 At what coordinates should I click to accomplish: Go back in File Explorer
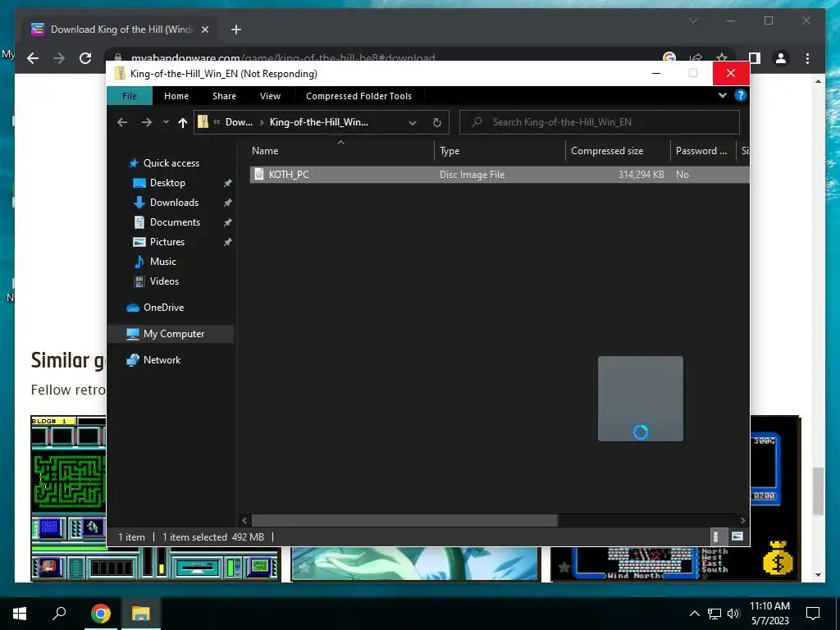point(122,122)
